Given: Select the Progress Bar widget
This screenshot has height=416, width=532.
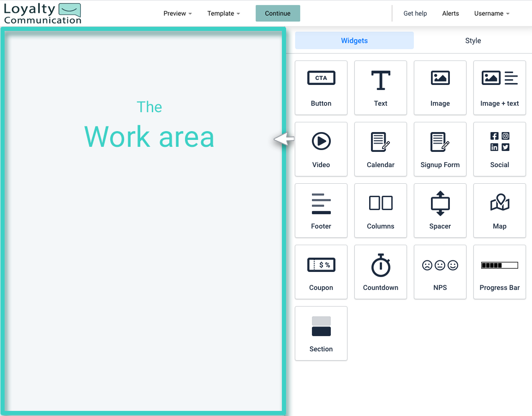Looking at the screenshot, I should tap(499, 272).
